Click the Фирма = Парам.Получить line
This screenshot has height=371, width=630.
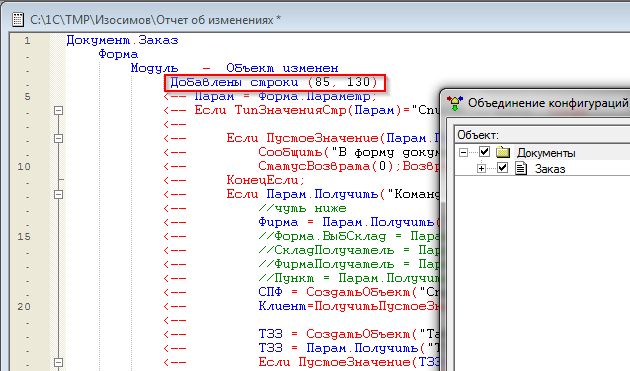(x=349, y=222)
